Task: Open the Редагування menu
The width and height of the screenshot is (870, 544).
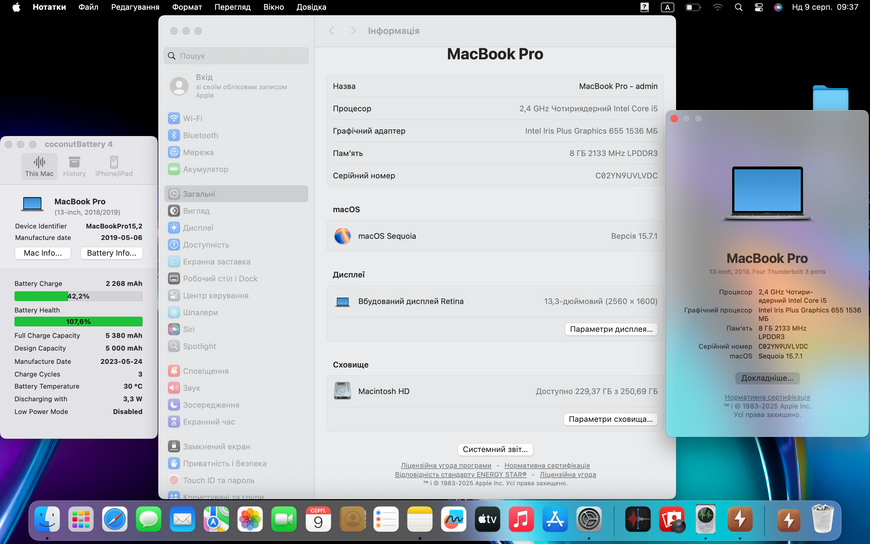Action: click(x=135, y=7)
